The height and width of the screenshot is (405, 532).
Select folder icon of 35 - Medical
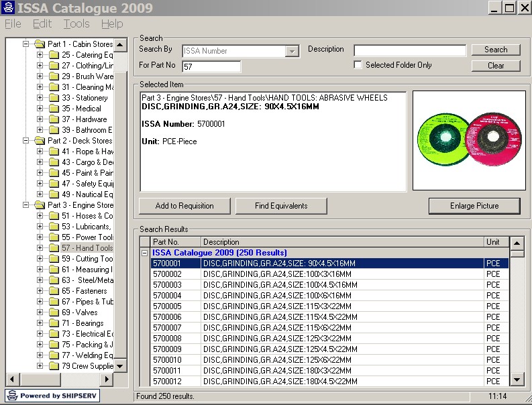54,109
